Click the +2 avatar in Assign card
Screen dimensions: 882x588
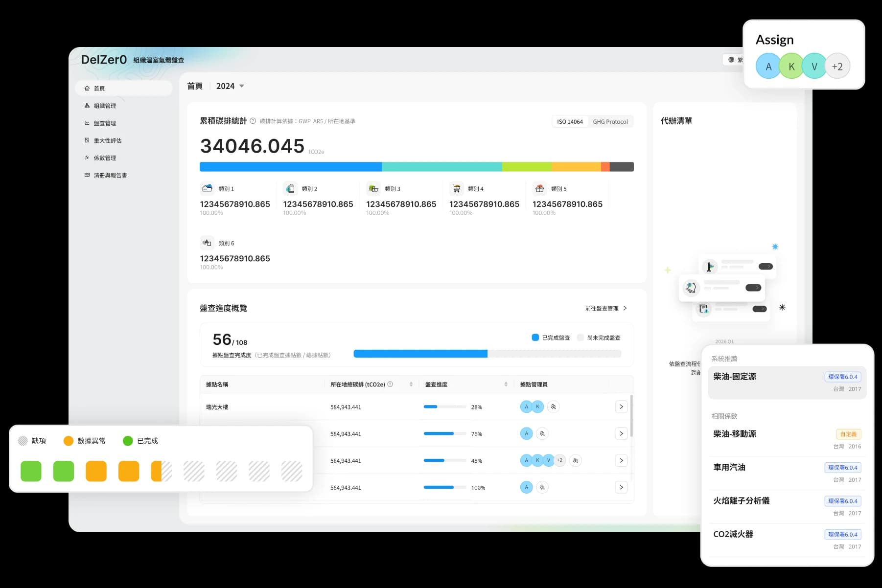click(837, 67)
